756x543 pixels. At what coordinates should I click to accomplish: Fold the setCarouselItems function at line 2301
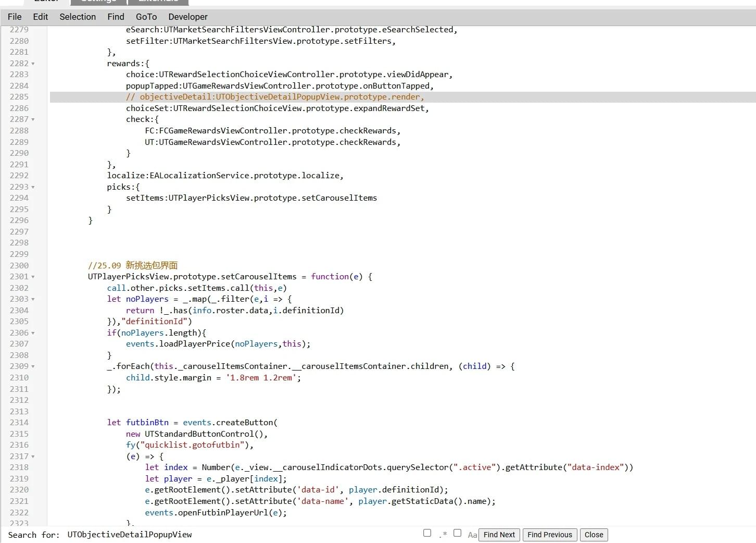coord(33,277)
